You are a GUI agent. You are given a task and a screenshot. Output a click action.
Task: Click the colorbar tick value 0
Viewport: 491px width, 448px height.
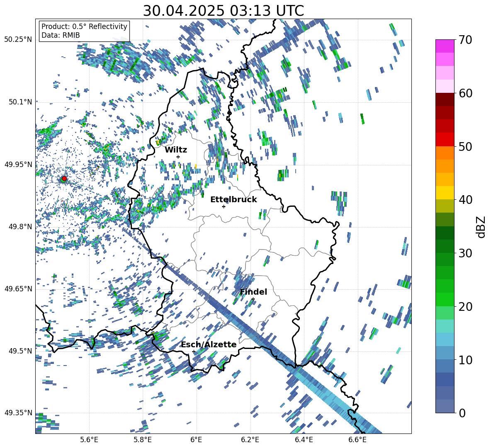[x=462, y=413]
